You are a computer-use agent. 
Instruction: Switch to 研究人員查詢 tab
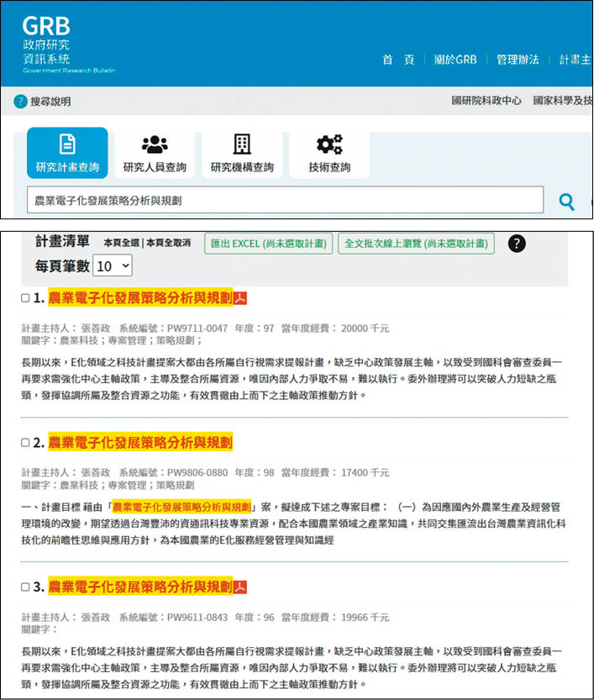[155, 153]
